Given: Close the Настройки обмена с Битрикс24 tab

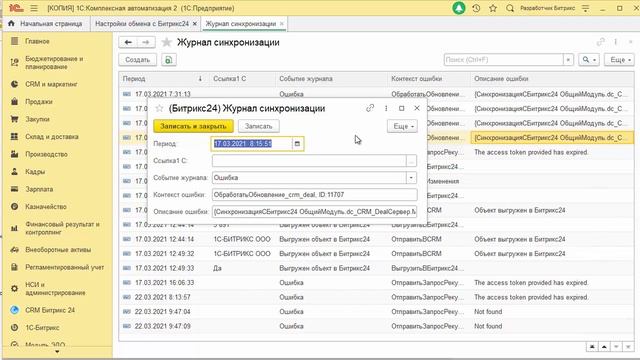Looking at the screenshot, I should click(195, 24).
